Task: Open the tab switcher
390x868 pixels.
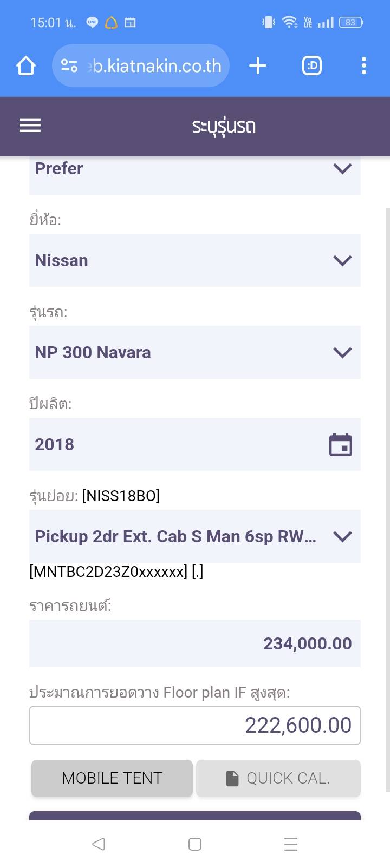Action: coord(311,66)
